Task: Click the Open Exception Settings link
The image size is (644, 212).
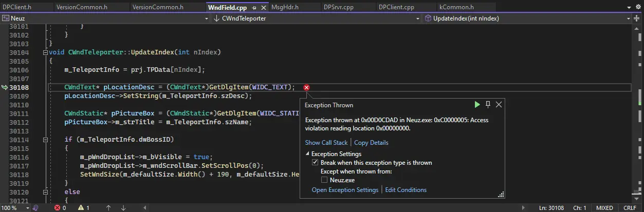Action: click(345, 190)
